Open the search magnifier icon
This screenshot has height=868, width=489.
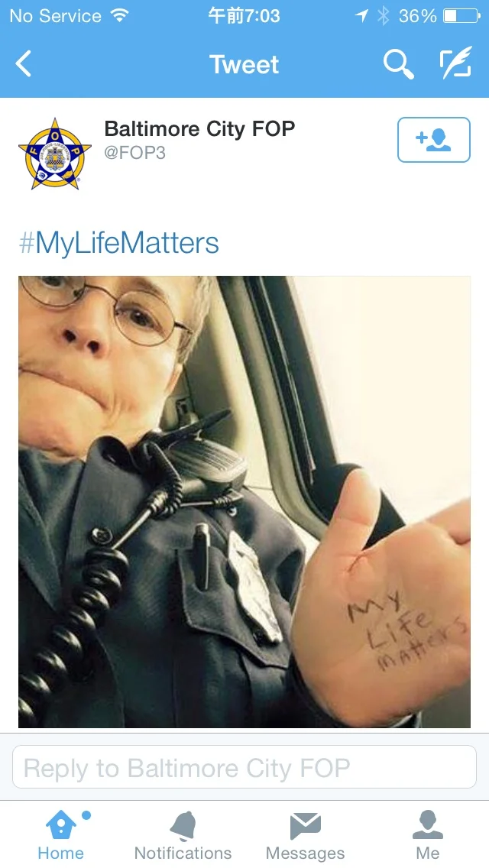pos(399,64)
